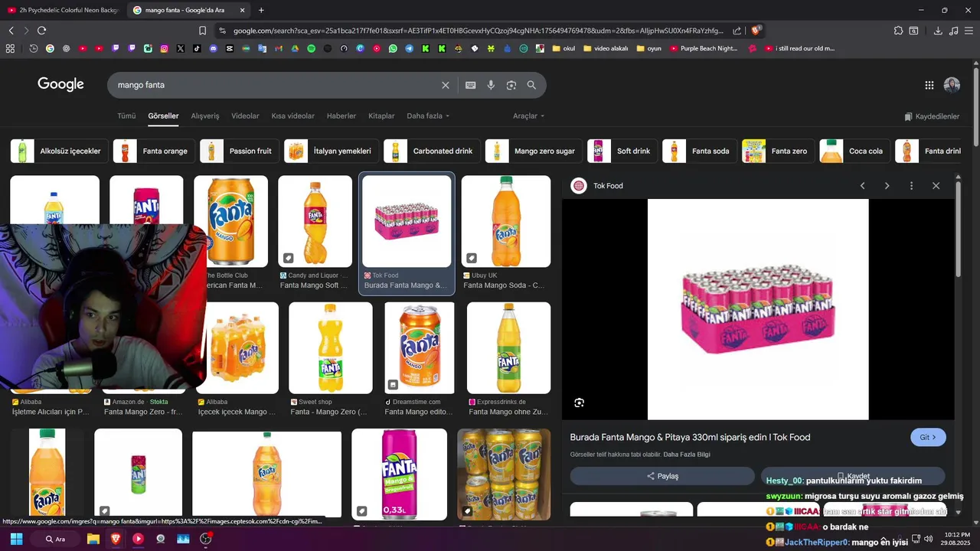
Task: Filter by 'Carbonated drink' chip
Action: tap(432, 151)
